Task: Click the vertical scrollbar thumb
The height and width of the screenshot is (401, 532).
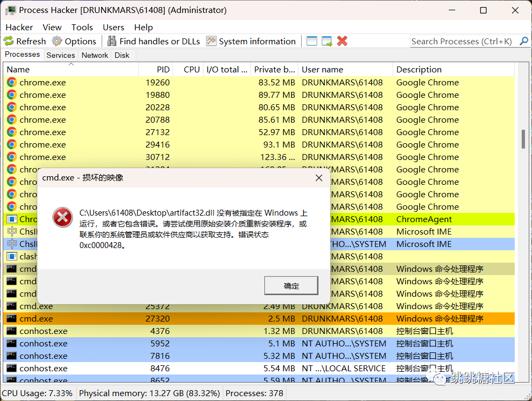Action: [x=523, y=139]
